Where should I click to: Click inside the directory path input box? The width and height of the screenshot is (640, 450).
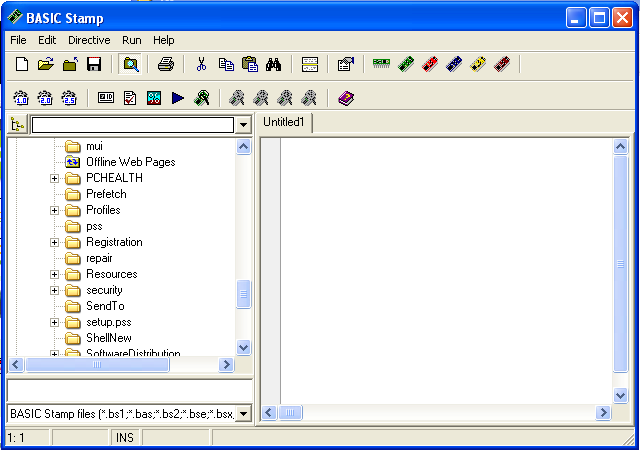[133, 125]
